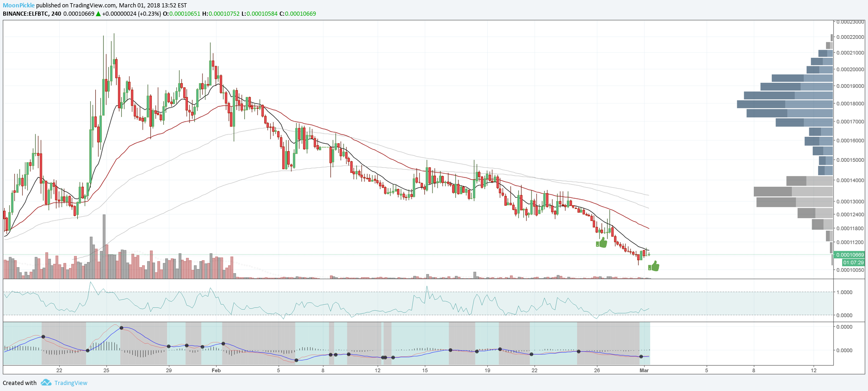Click the 0.00016000 price axis label
The height and width of the screenshot is (391, 868).
850,141
